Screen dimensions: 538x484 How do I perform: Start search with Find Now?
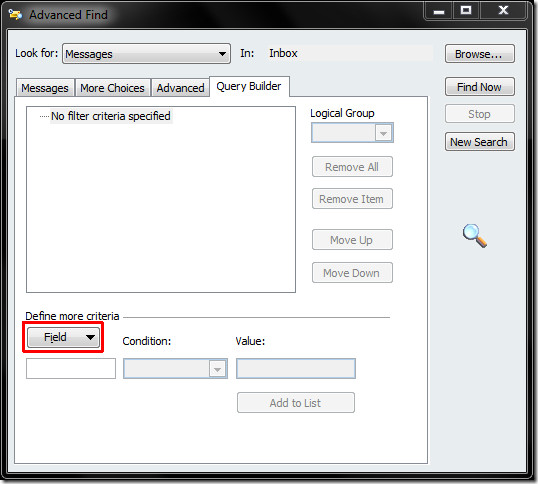[x=480, y=87]
